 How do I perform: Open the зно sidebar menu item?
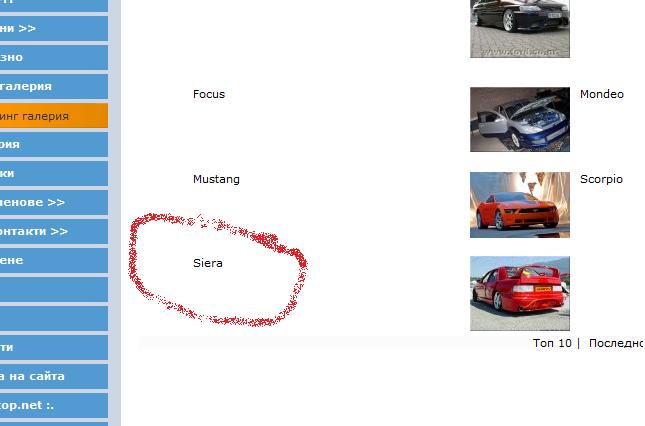pos(54,57)
